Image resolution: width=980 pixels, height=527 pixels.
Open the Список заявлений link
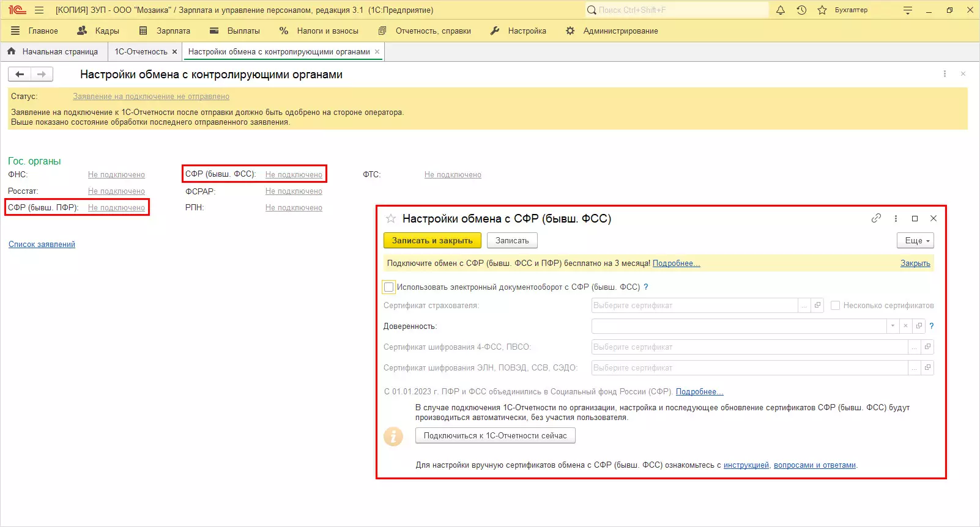pyautogui.click(x=42, y=245)
